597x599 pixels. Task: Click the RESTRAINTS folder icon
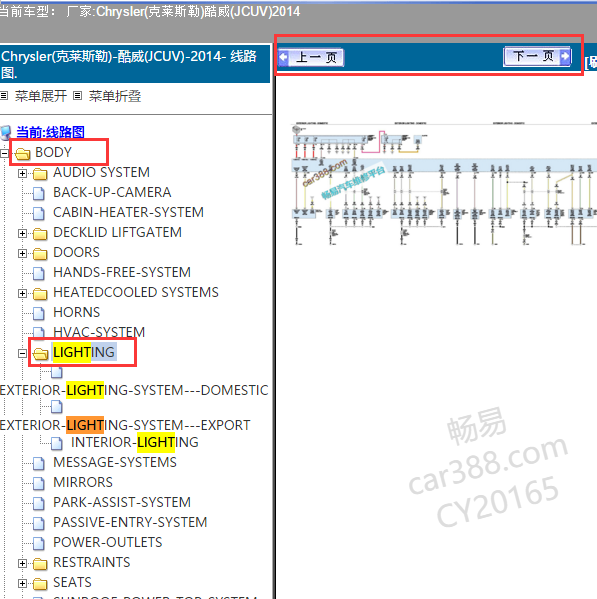[40, 563]
